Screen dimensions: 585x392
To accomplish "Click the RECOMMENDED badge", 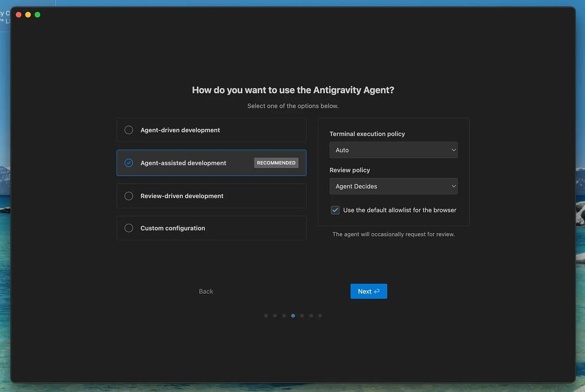I will [x=276, y=163].
